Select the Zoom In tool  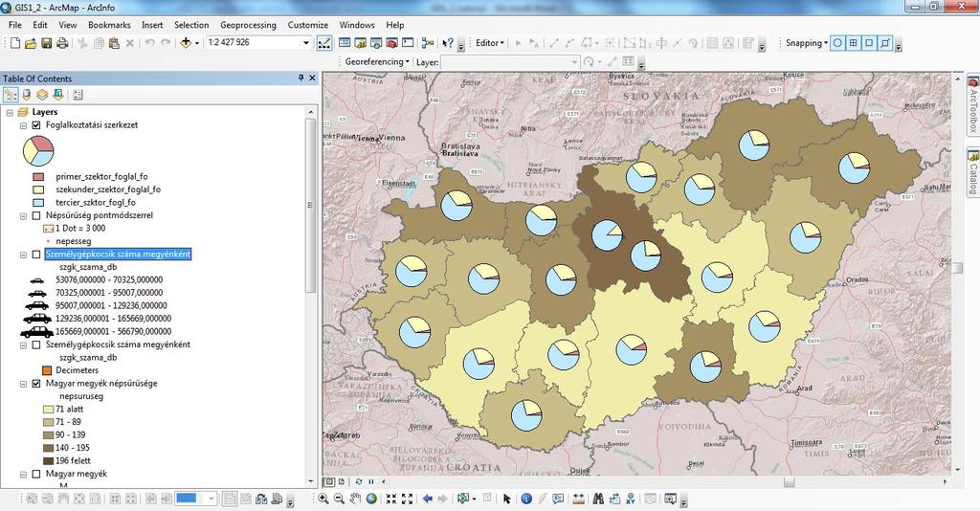coord(323,499)
